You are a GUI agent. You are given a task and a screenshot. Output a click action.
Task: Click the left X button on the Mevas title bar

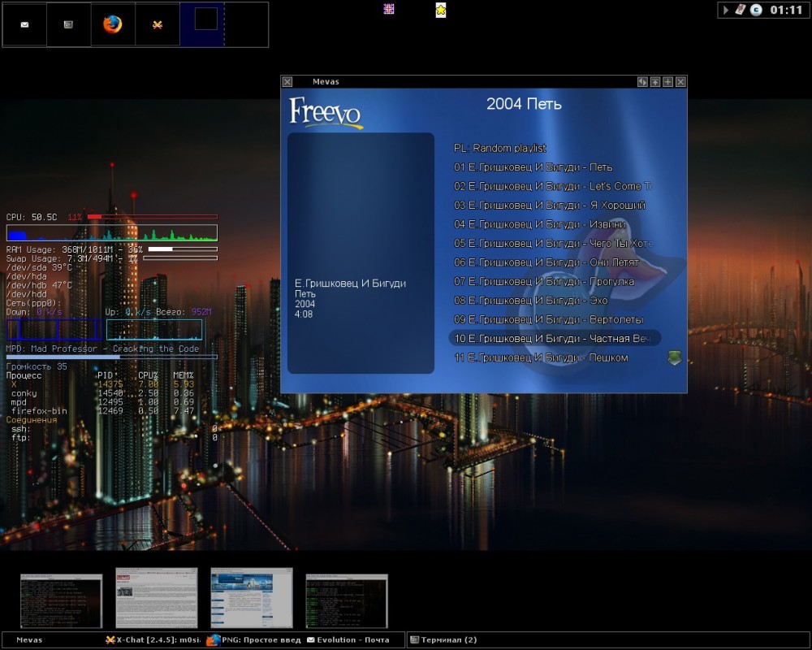click(287, 82)
